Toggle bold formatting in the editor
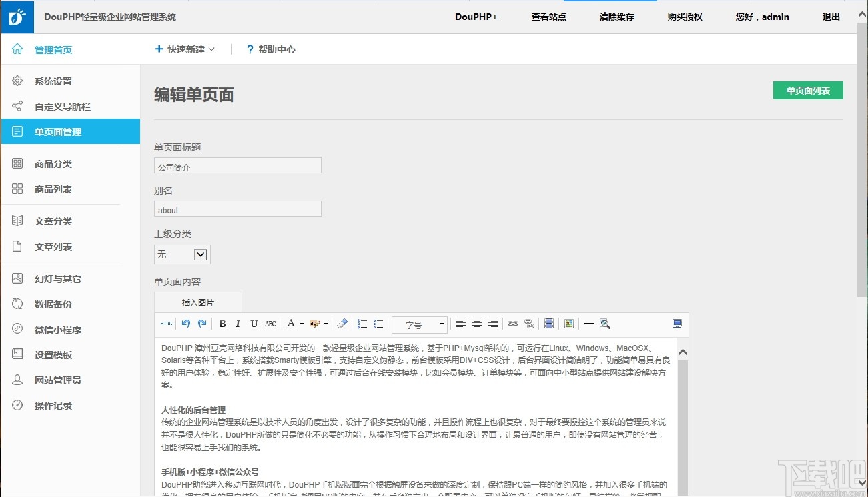This screenshot has width=868, height=497. click(222, 324)
